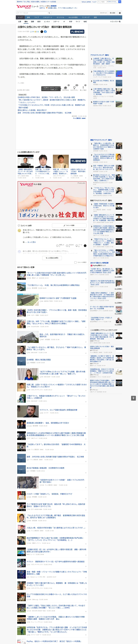Open the ヘルプ link in the top bar
The width and height of the screenshot is (138, 644).
94,2
